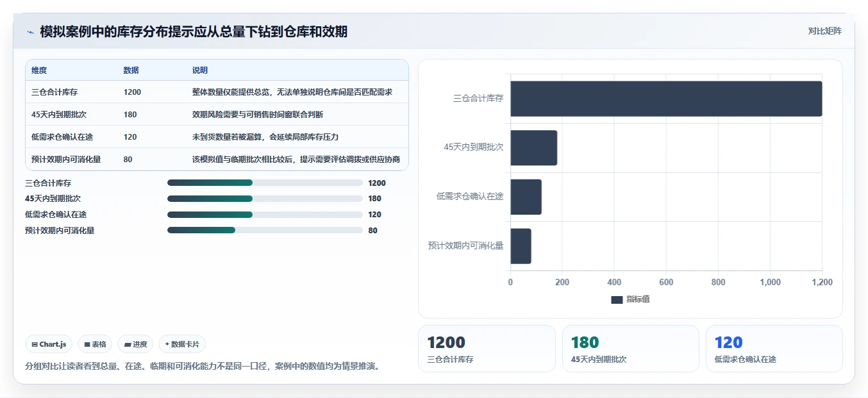This screenshot has width=868, height=398.
Task: Click description 效期风险需要与可销售时间窗联合判断
Action: [258, 115]
